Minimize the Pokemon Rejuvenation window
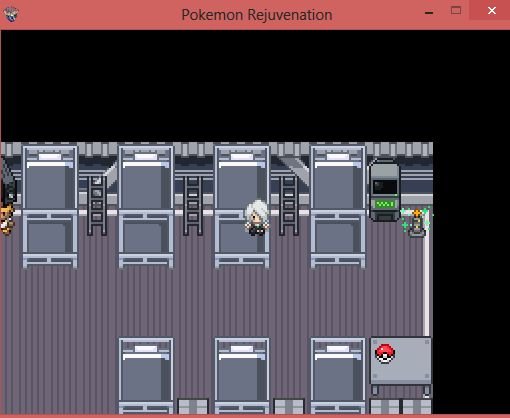Screen dimensions: 510x418 click(429, 13)
